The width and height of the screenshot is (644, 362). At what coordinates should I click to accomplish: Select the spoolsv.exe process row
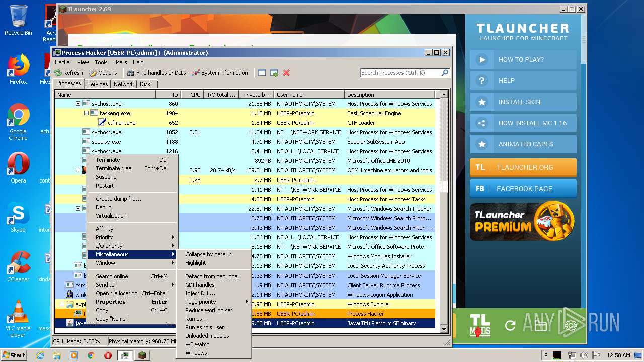(x=245, y=142)
